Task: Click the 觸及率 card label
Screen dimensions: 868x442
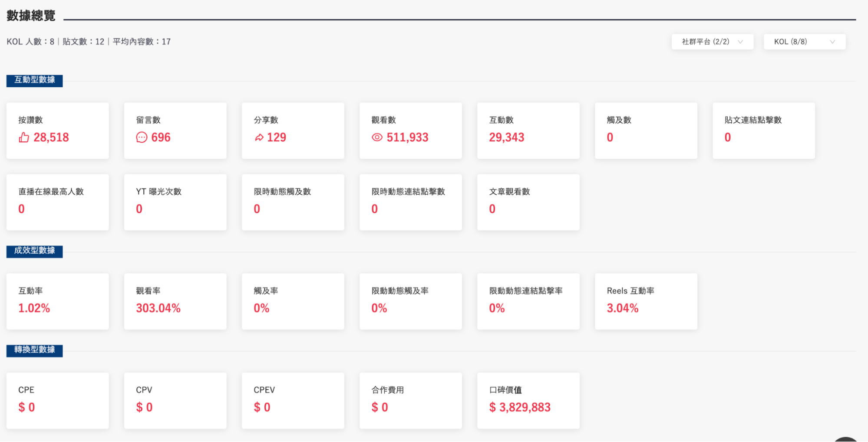Action: coord(266,291)
